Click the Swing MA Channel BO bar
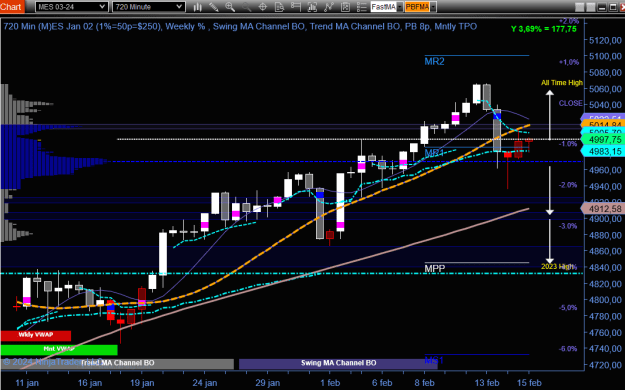The width and height of the screenshot is (625, 390). [338, 363]
